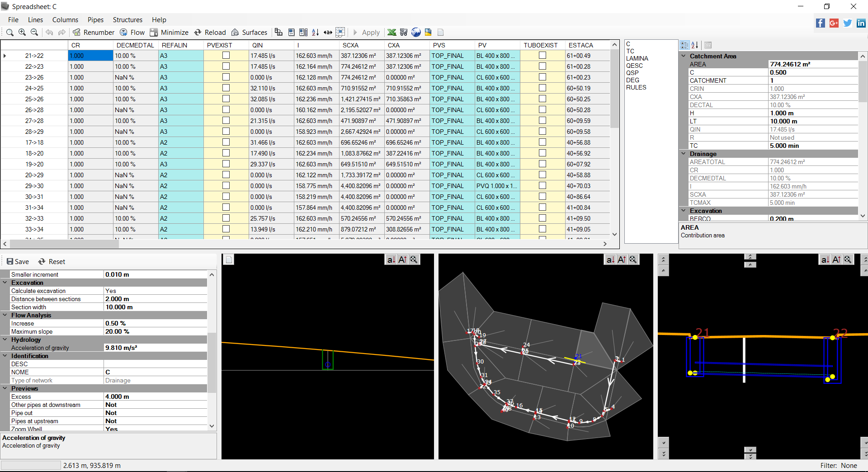Open the Structures menu
Screen dimensions: 868x472
[127, 19]
